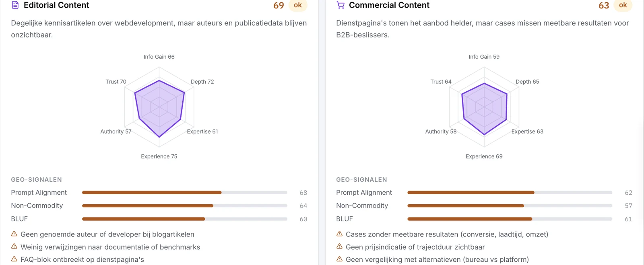644x265 pixels.
Task: Click Editorial BLUF score bar
Action: pos(185,219)
